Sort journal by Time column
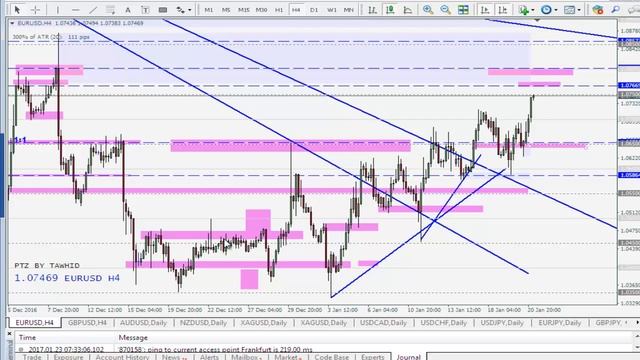 [65, 338]
